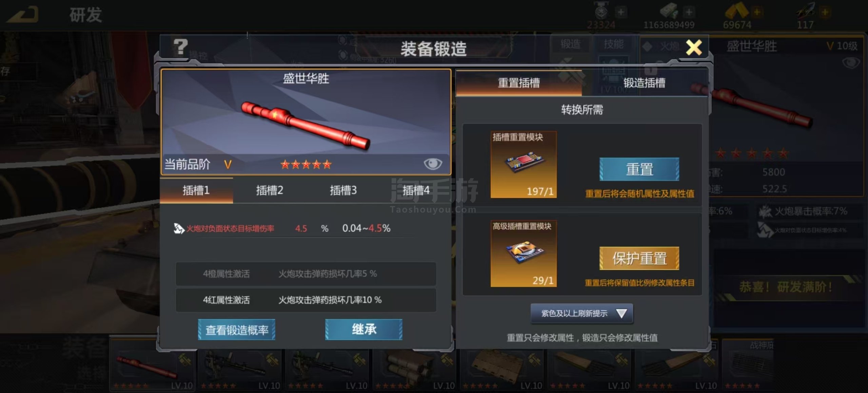Add gold bars with plus icon
The image size is (868, 393).
pyautogui.click(x=757, y=12)
